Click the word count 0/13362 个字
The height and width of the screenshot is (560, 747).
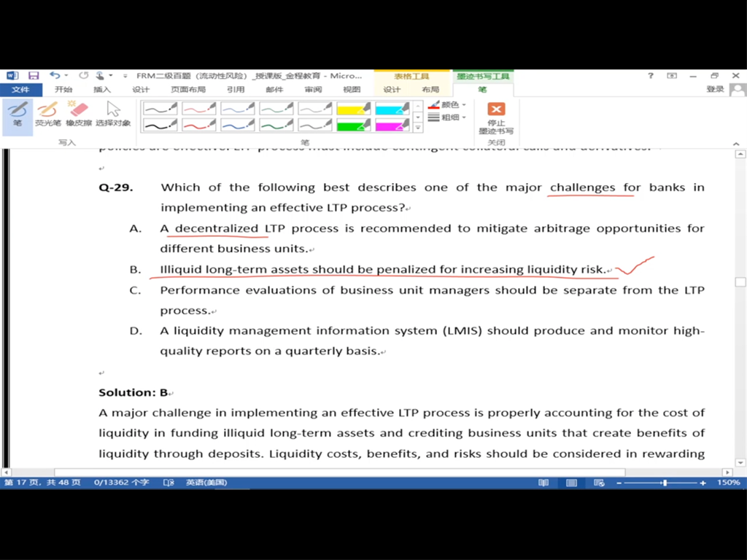tap(122, 483)
